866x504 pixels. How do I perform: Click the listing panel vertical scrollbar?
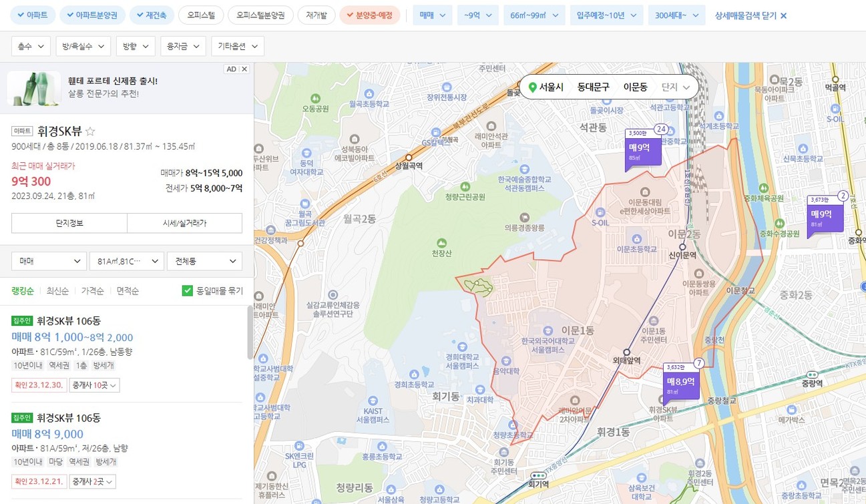[250, 332]
